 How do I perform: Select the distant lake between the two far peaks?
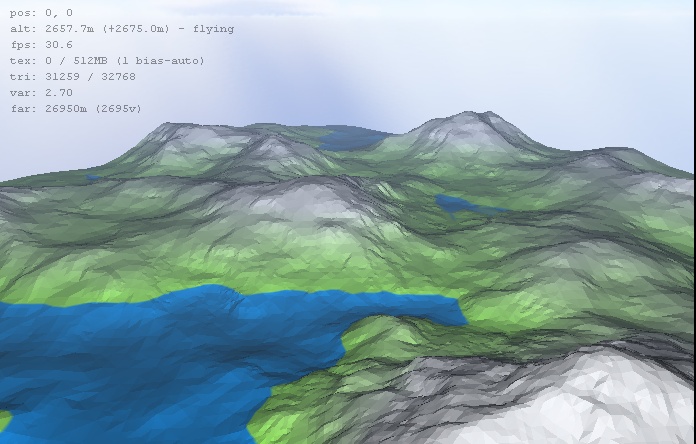[355, 139]
